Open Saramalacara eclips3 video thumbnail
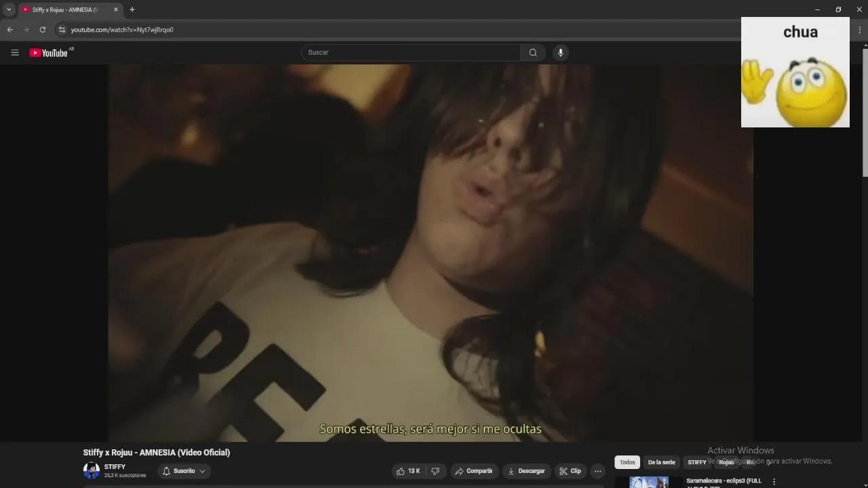Viewport: 868px width, 488px height. tap(649, 482)
